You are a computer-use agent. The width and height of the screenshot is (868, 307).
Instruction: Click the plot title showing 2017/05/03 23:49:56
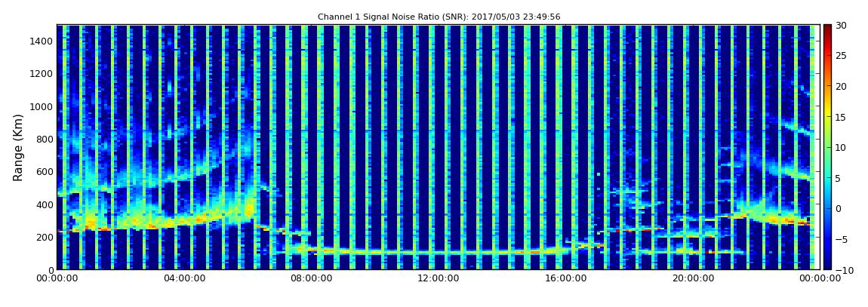click(439, 17)
